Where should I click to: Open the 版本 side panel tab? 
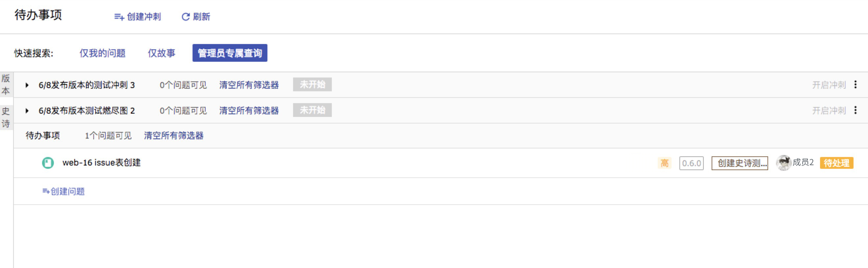[x=6, y=84]
